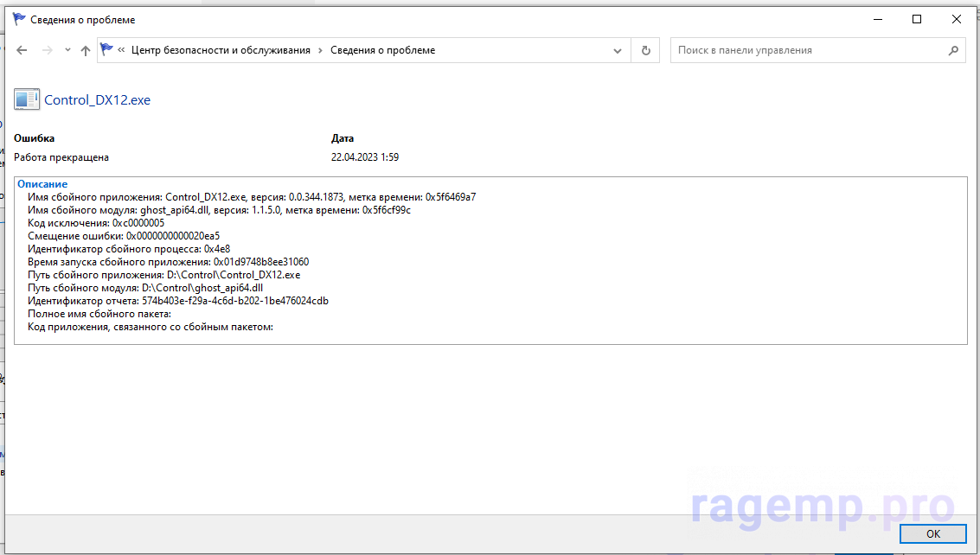This screenshot has height=555, width=980.
Task: Select the "Путь сбойного приложения" line
Action: tap(163, 275)
